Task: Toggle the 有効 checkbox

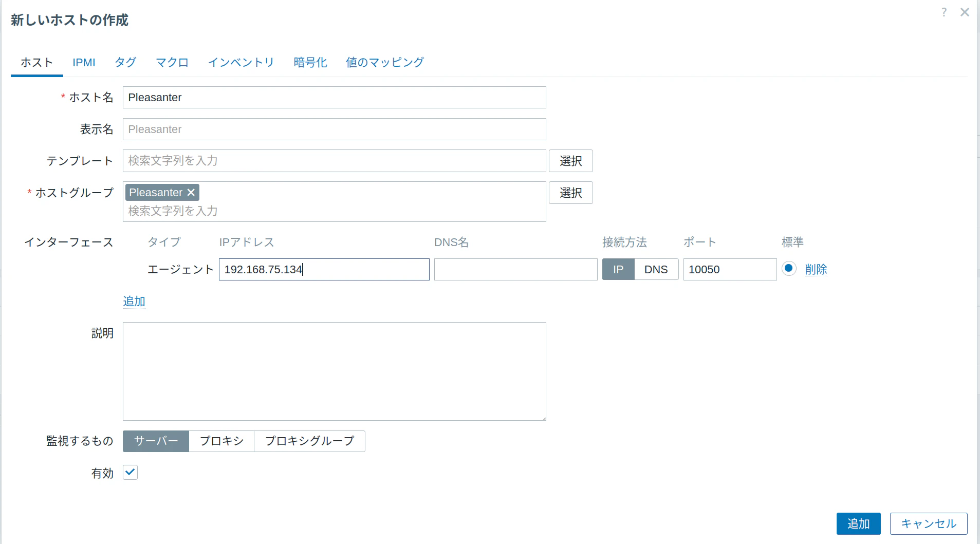Action: click(x=131, y=473)
